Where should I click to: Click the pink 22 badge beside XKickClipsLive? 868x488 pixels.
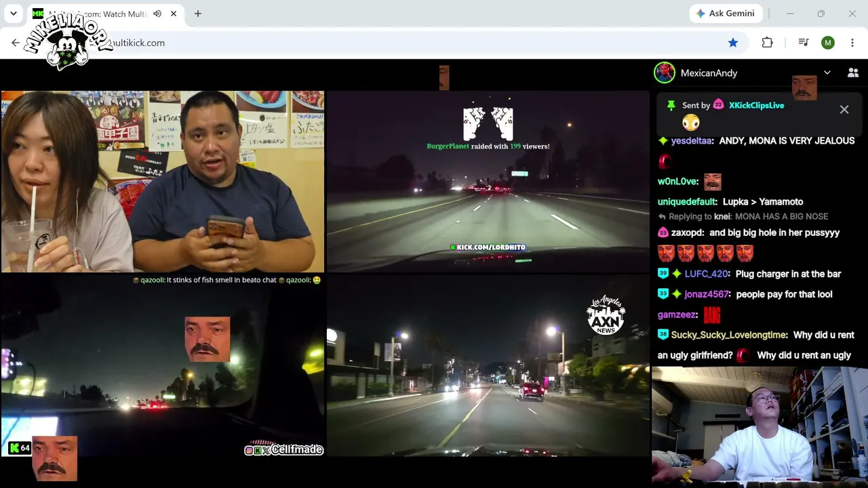click(x=718, y=105)
